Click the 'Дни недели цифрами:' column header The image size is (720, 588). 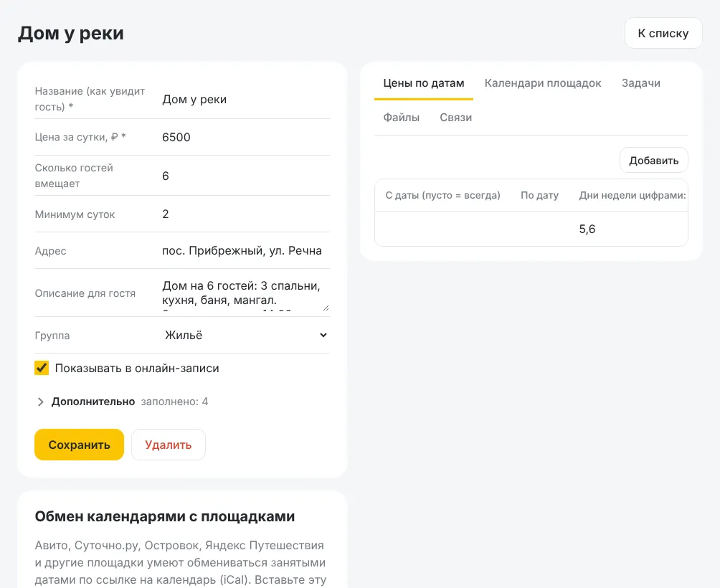[x=633, y=195]
